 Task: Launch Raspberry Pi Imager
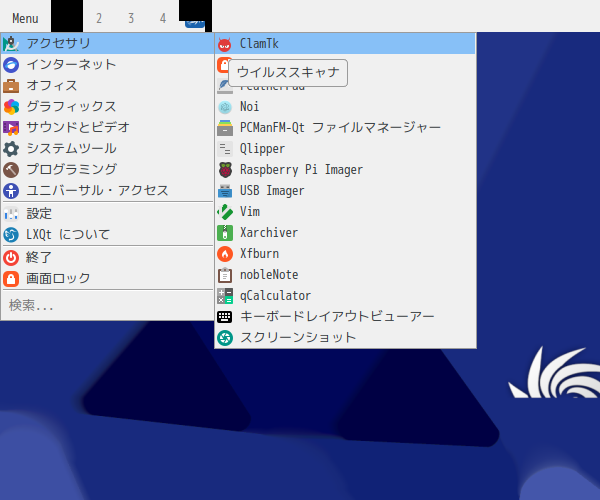click(346, 170)
